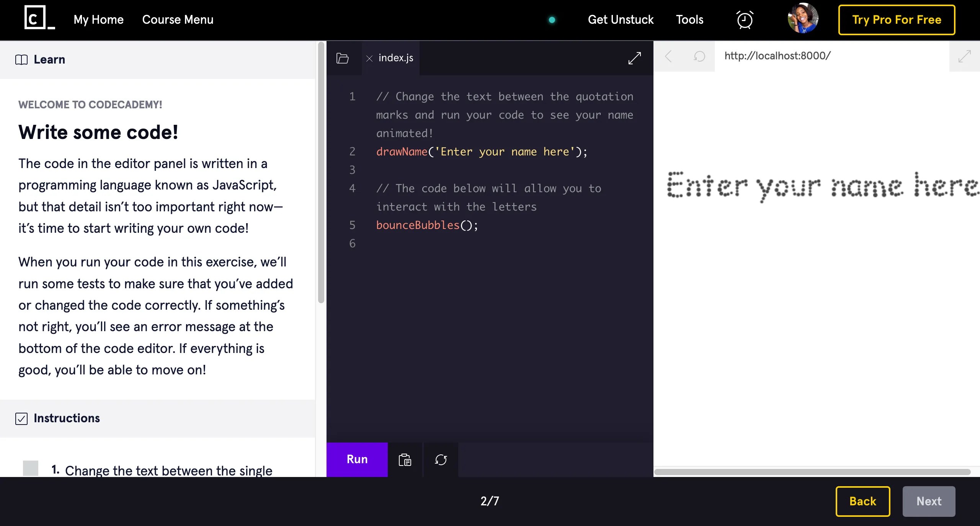Click the streak clock icon in navbar
This screenshot has width=980, height=526.
744,19
